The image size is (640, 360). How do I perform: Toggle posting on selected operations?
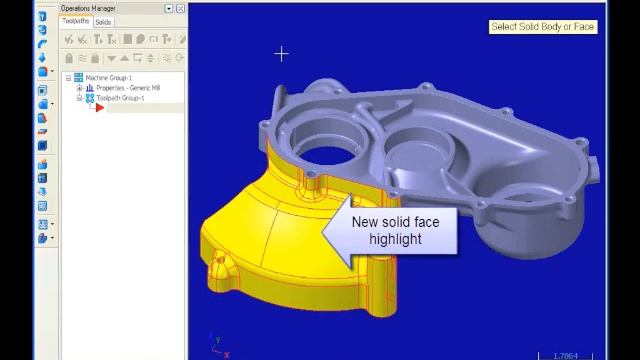[x=95, y=58]
